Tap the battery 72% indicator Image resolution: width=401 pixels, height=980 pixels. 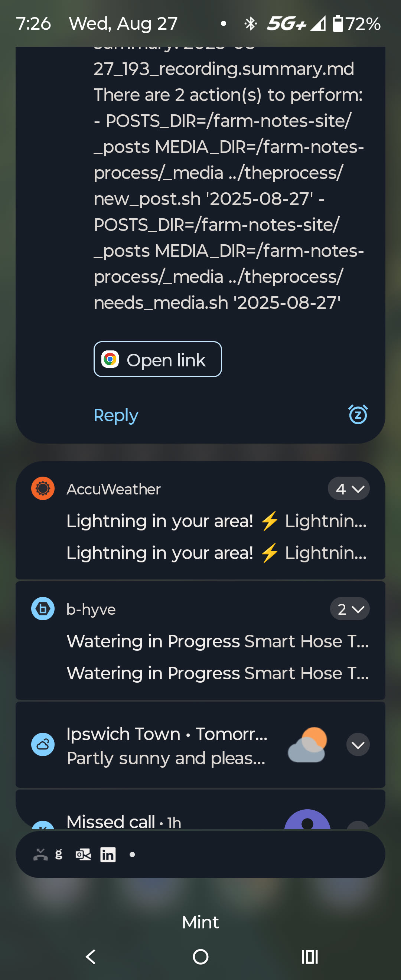[356, 24]
